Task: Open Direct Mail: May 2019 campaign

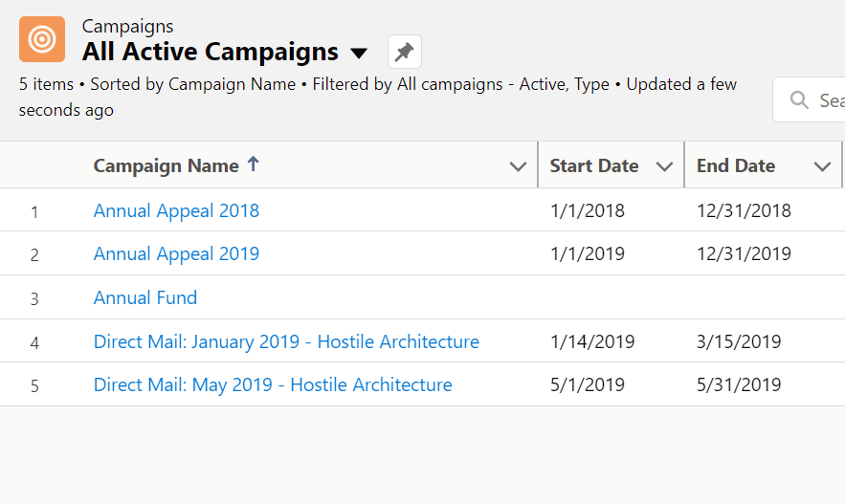Action: tap(273, 384)
